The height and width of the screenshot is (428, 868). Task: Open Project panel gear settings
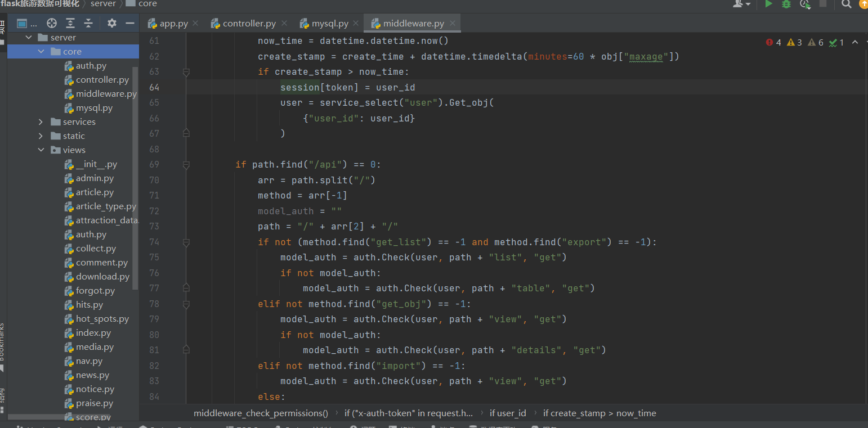pyautogui.click(x=112, y=23)
